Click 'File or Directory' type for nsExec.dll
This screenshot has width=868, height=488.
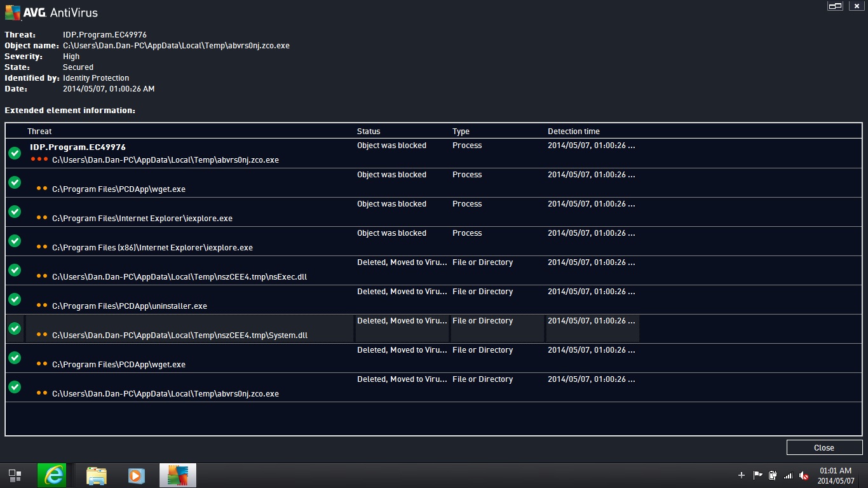(482, 262)
